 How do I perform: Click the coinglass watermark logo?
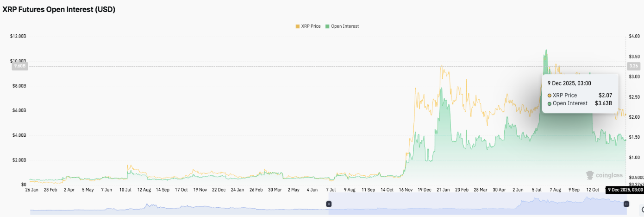coord(602,175)
